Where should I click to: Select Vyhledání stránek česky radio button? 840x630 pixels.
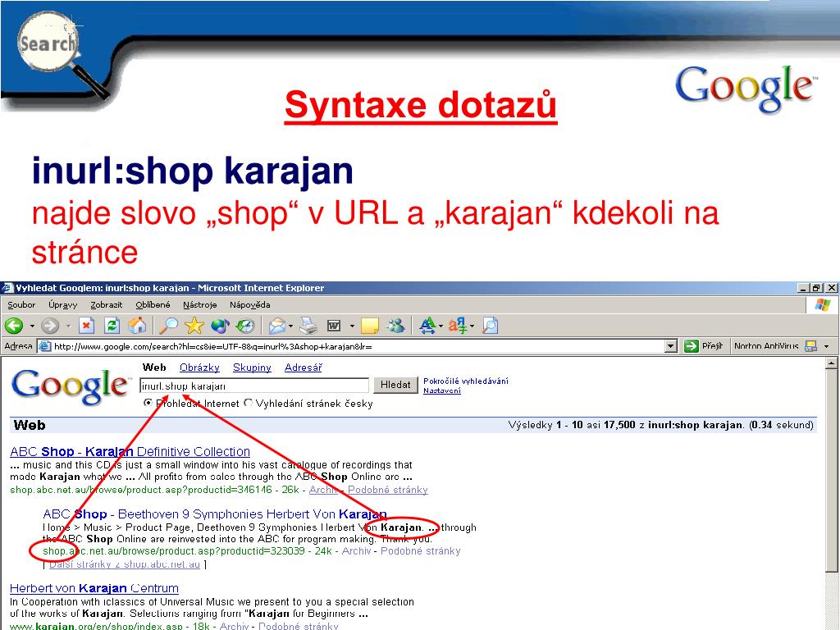(x=248, y=403)
